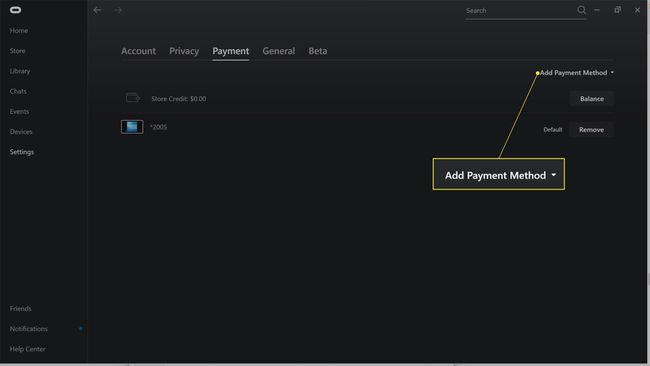The height and width of the screenshot is (366, 650).
Task: Open the General tab
Action: tap(279, 51)
